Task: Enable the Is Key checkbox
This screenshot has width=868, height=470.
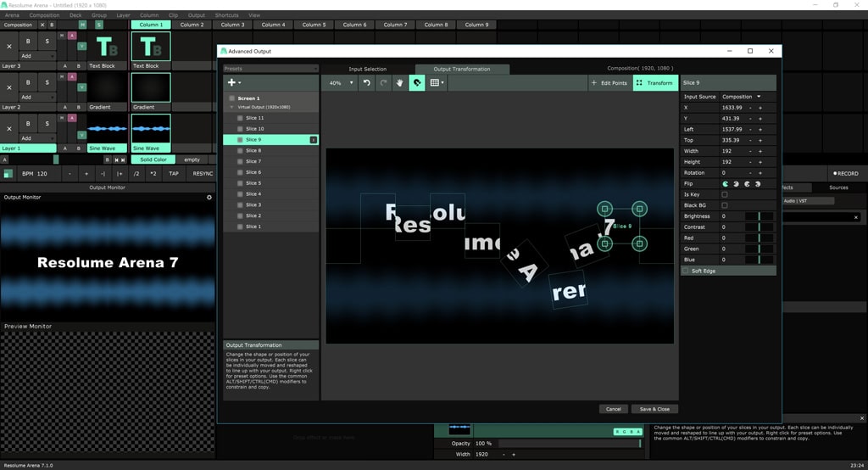Action: coord(724,194)
